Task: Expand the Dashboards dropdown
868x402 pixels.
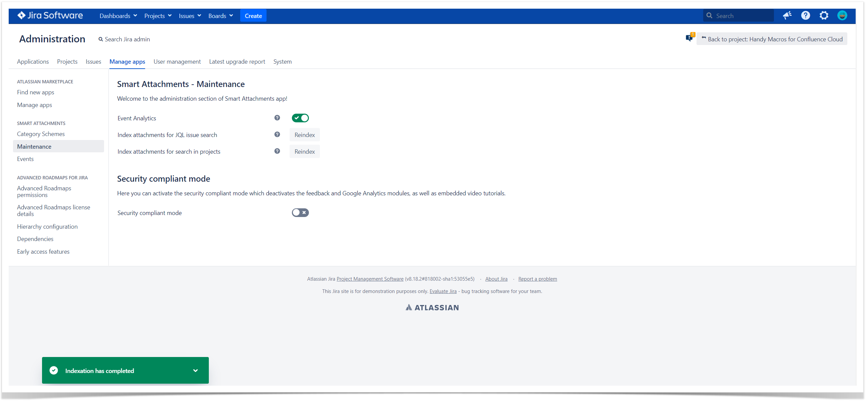Action: click(118, 16)
